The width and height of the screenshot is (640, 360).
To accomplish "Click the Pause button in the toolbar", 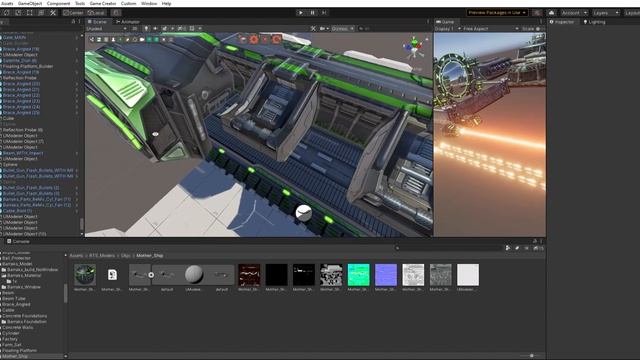I will coord(312,13).
